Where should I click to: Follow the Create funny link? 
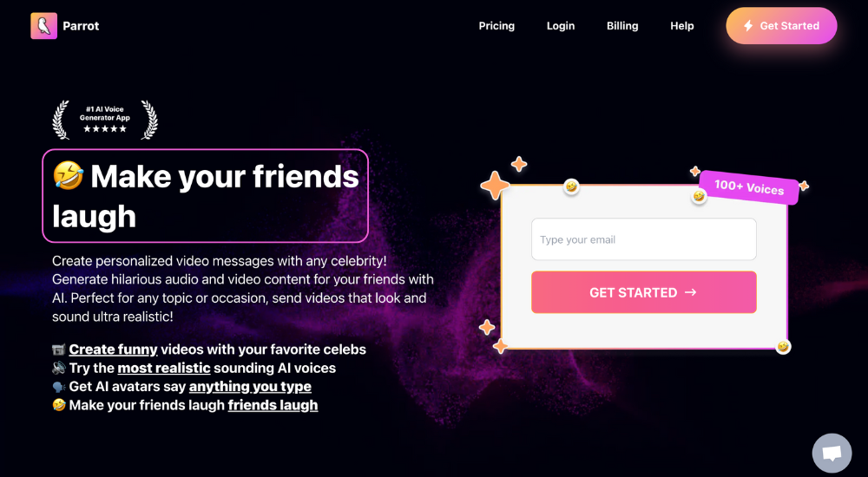114,350
